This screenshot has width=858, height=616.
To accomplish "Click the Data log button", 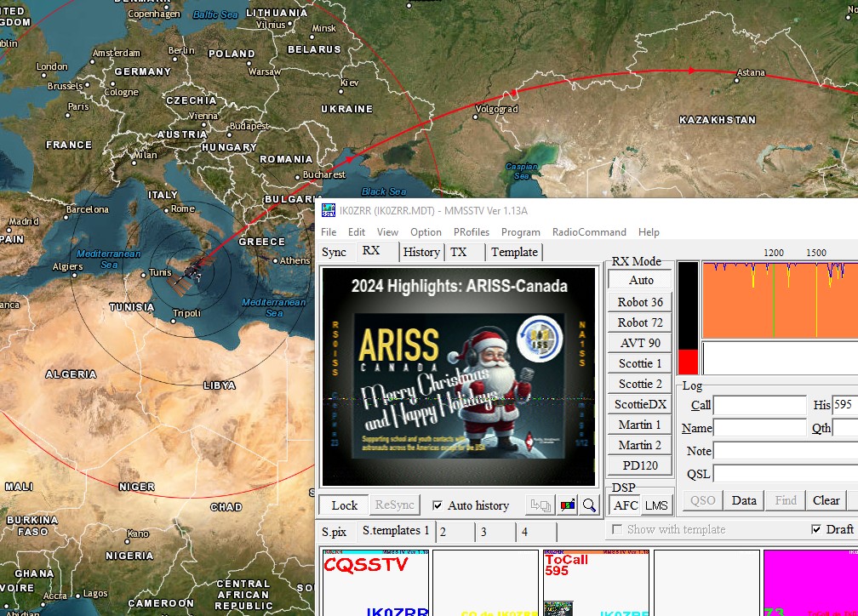I will (744, 500).
